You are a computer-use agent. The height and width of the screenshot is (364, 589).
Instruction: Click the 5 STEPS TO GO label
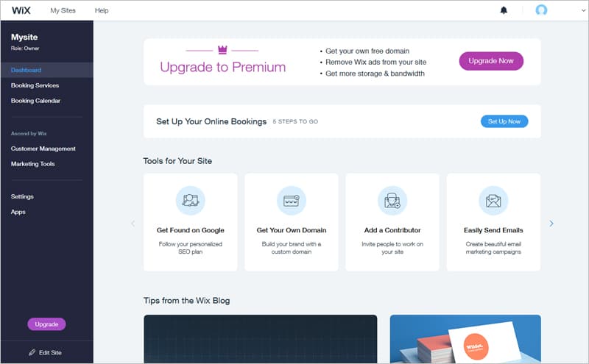(295, 121)
